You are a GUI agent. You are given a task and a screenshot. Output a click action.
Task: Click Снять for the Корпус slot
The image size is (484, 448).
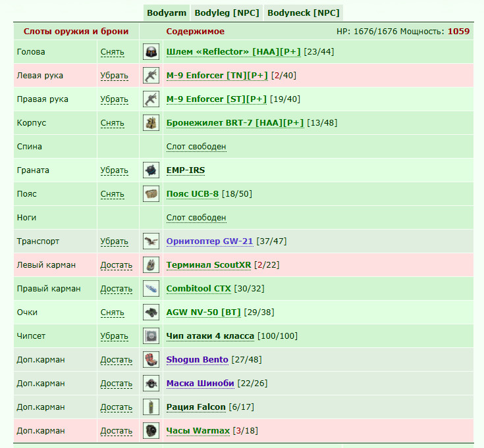coord(113,123)
